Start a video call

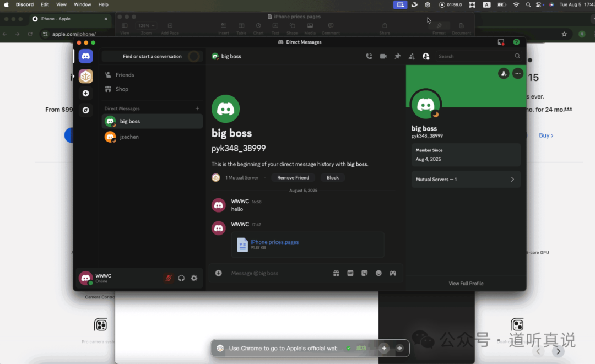pyautogui.click(x=383, y=56)
